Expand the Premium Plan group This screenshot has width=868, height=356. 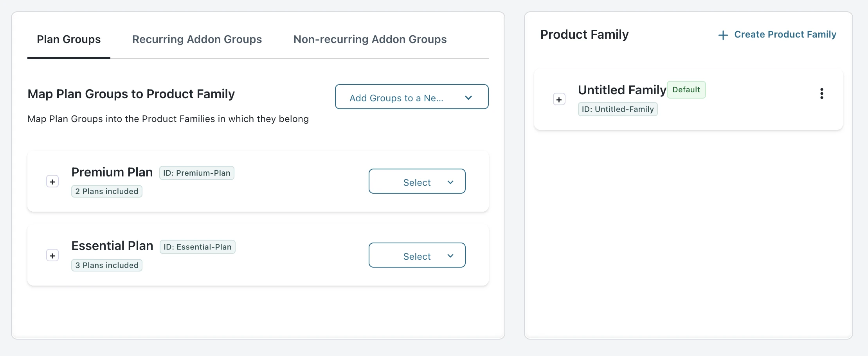pyautogui.click(x=52, y=182)
